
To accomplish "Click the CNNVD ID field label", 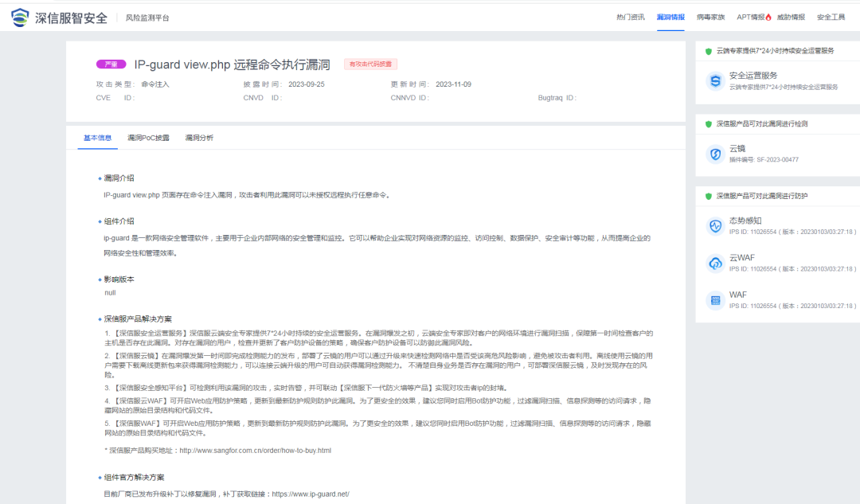I will pyautogui.click(x=410, y=98).
